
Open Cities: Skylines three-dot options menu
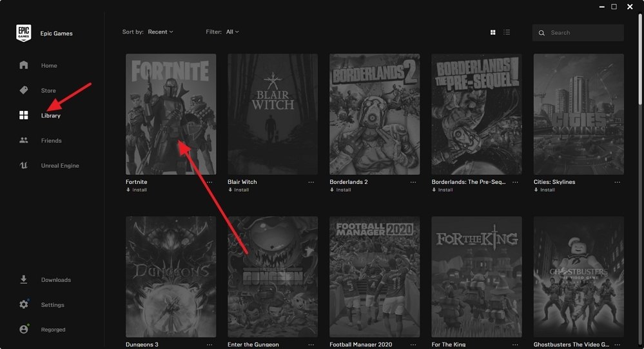pyautogui.click(x=618, y=182)
